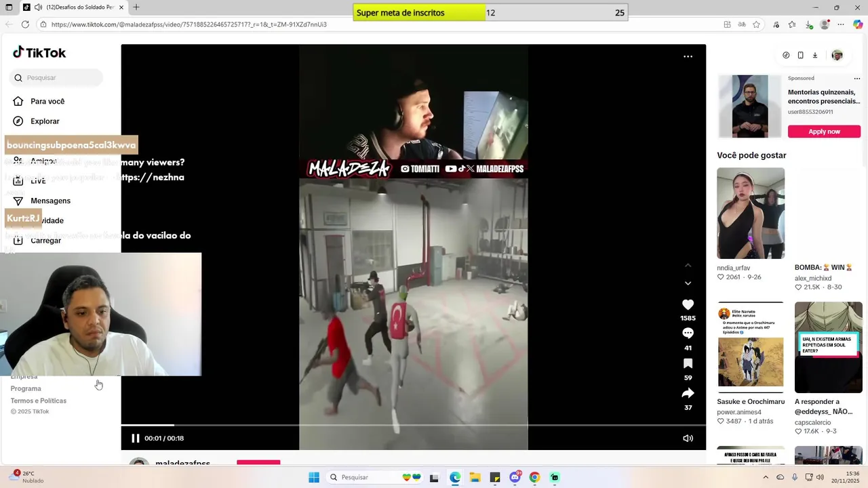Click the alex_michixd username
The image size is (868, 488).
(x=813, y=279)
